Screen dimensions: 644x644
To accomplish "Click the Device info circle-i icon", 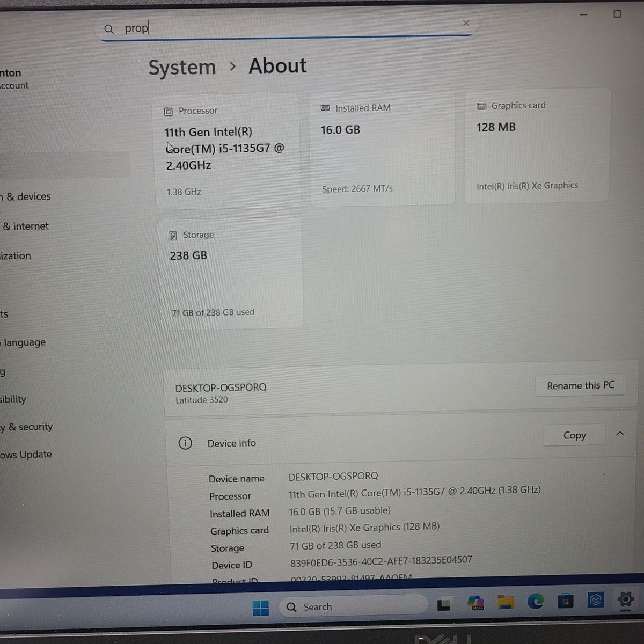I will [185, 443].
